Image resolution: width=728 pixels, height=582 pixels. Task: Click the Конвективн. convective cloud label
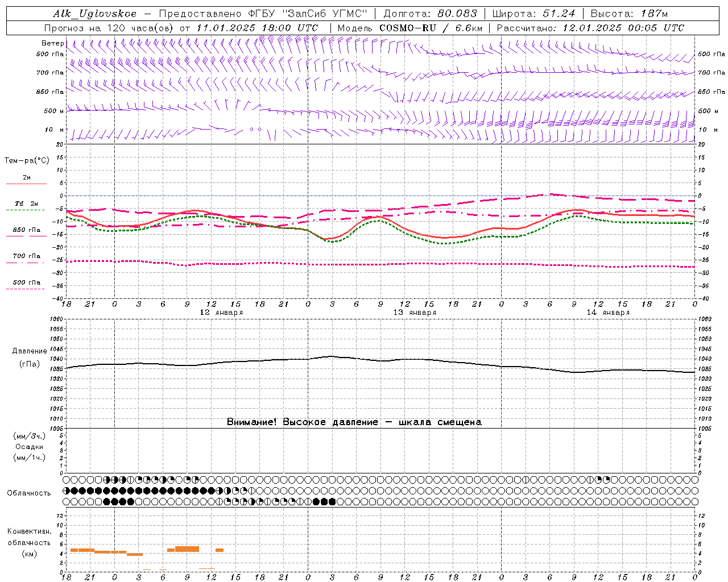click(29, 531)
